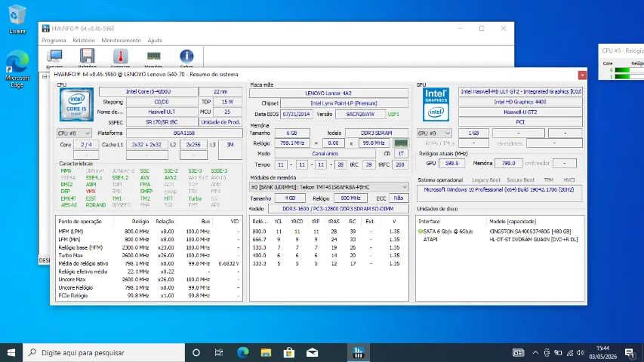Image resolution: width=644 pixels, height=362 pixels.
Task: Click the GPU clock value 598.6
Action: pyautogui.click(x=451, y=163)
